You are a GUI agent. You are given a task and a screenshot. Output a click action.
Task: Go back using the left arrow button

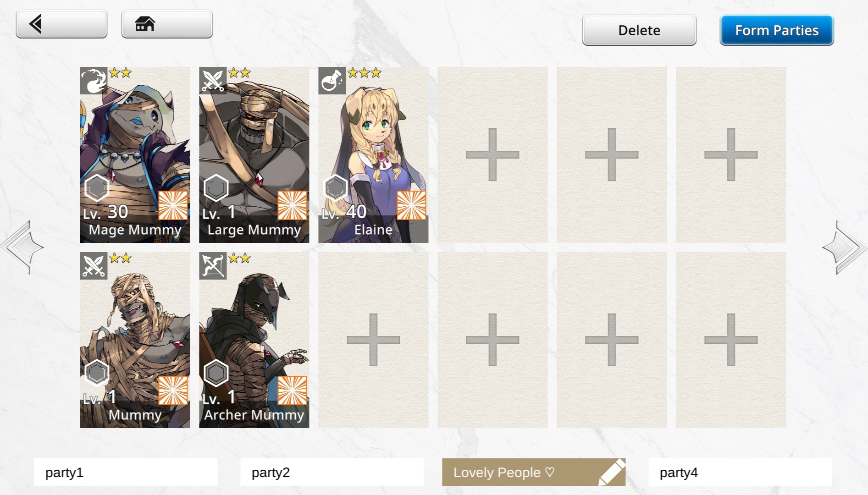click(61, 24)
